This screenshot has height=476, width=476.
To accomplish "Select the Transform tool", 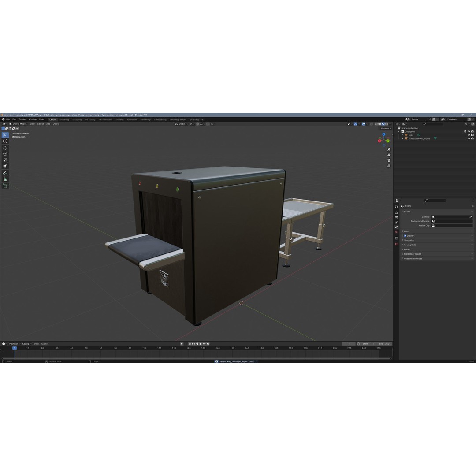I will tap(5, 166).
